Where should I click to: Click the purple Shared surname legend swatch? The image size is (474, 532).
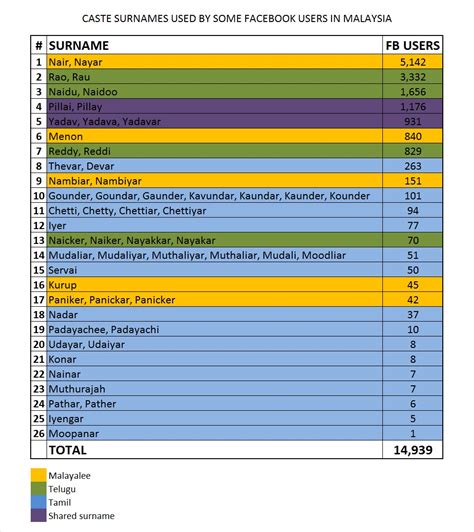coord(38,515)
